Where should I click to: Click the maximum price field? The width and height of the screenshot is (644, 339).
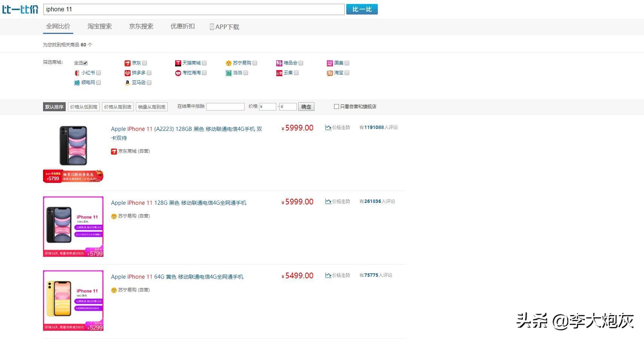coord(288,107)
